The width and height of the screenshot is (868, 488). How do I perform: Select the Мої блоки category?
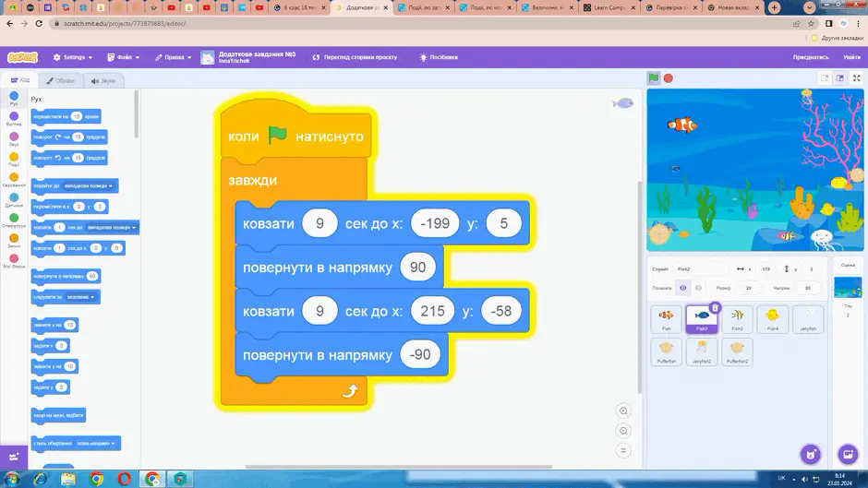tap(14, 261)
